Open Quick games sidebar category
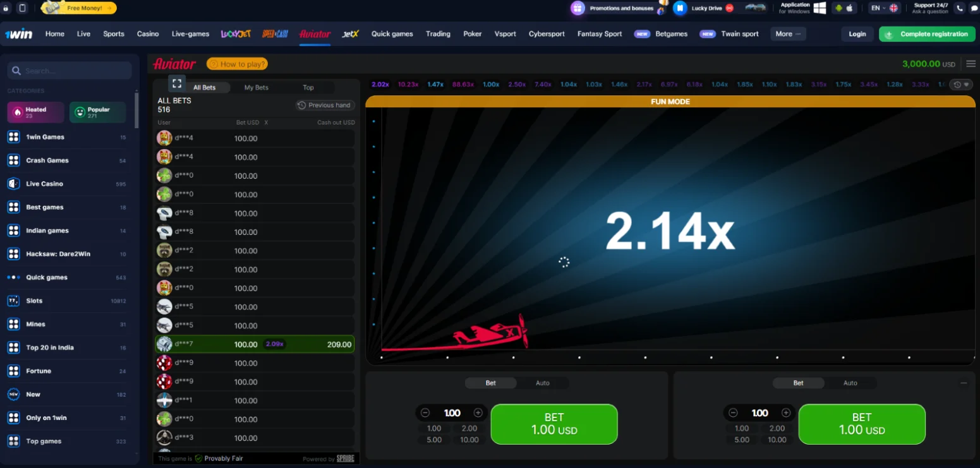This screenshot has width=980, height=468. tap(66, 277)
